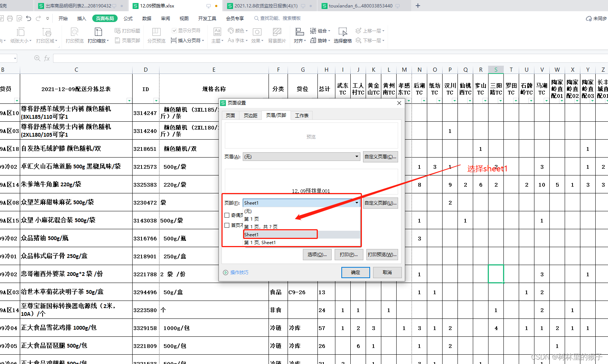Open page break preview (分页预览)
608x364 pixels.
coord(156,36)
